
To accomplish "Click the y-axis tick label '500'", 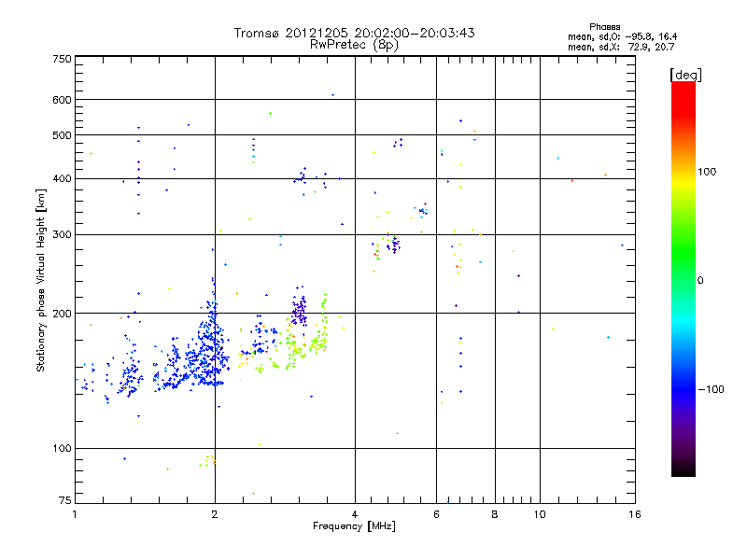I will coord(62,135).
